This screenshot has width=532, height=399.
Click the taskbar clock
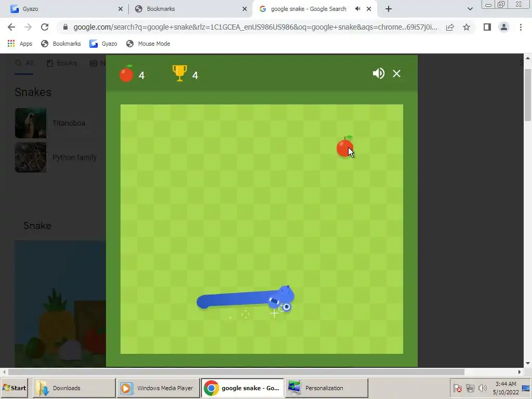pyautogui.click(x=506, y=388)
